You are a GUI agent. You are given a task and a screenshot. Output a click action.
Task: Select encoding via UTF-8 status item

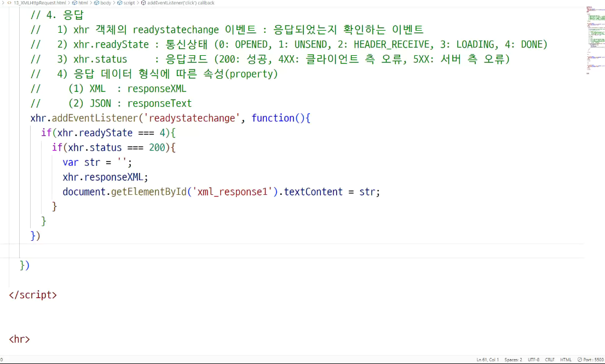click(x=534, y=360)
